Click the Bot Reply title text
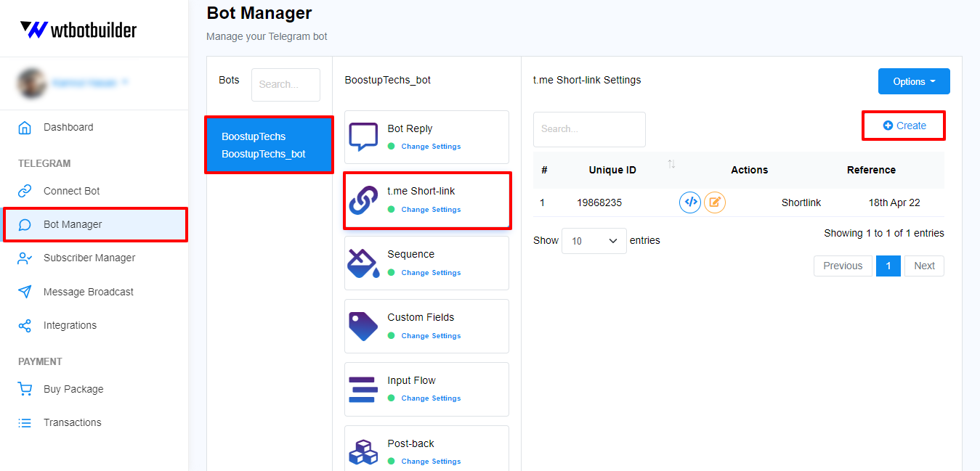 (x=410, y=128)
